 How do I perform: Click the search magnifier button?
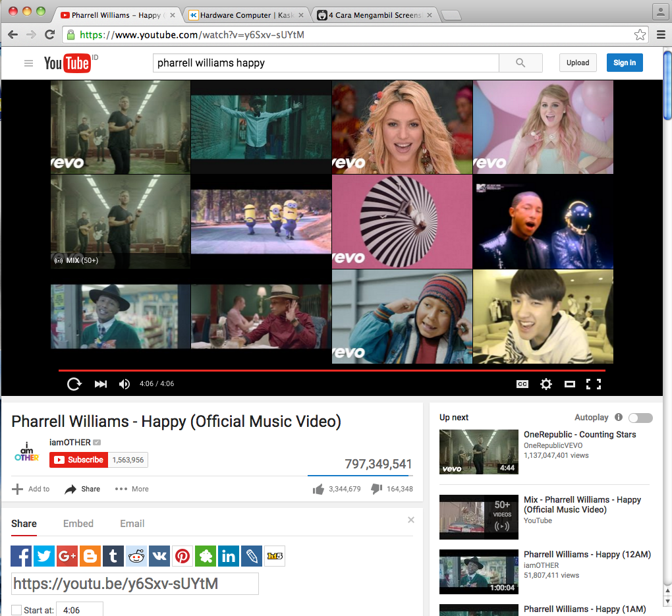pos(520,63)
